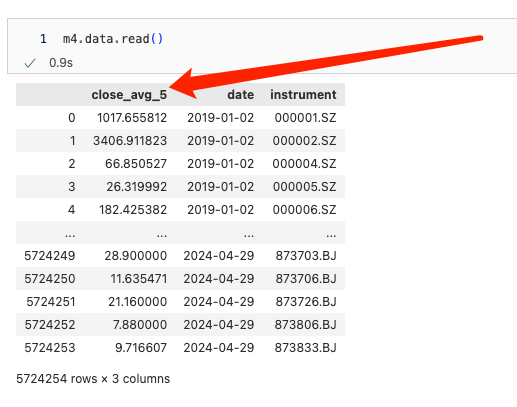Click the 5724254 rows × 3 columns summary
517x407 pixels.
[x=93, y=379]
